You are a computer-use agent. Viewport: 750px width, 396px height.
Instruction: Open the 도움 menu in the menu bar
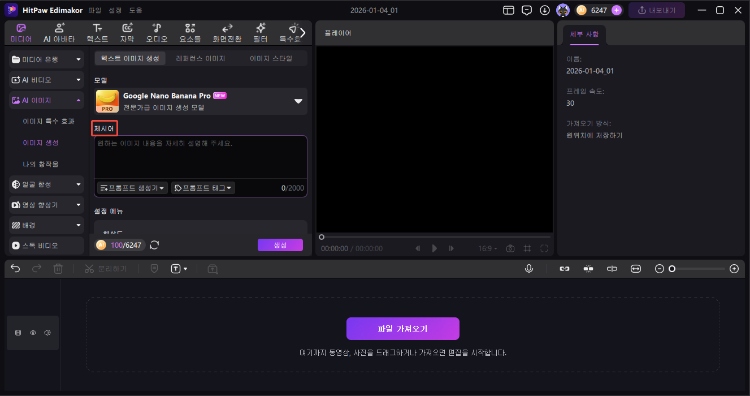(135, 10)
